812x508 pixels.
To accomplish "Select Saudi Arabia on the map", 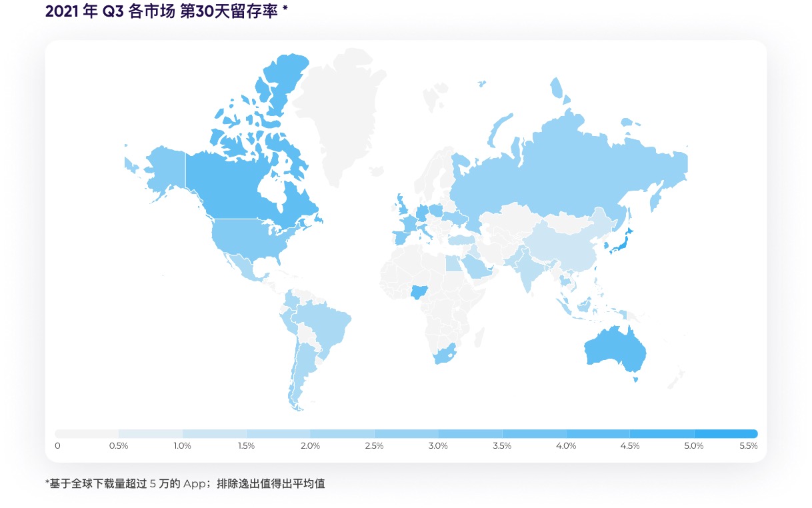I will click(475, 267).
